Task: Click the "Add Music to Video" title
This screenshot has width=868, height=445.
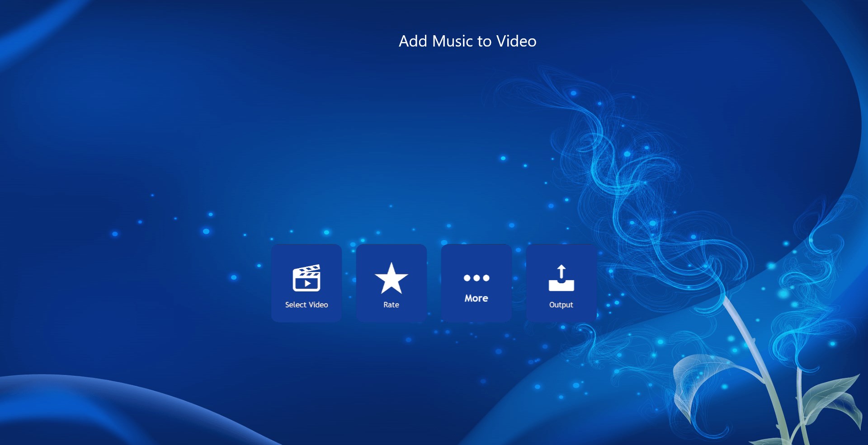Action: pyautogui.click(x=467, y=41)
